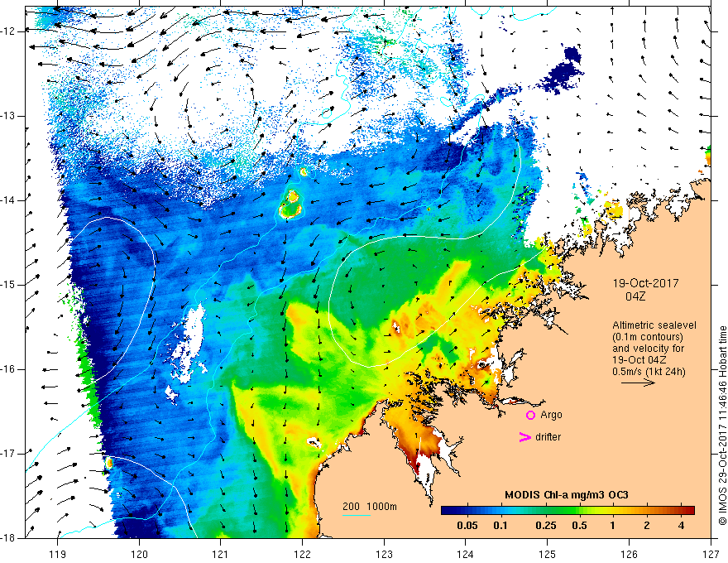The image size is (728, 563).
Task: Click the 0.5m/s velocity reference arrow
Action: pyautogui.click(x=638, y=383)
